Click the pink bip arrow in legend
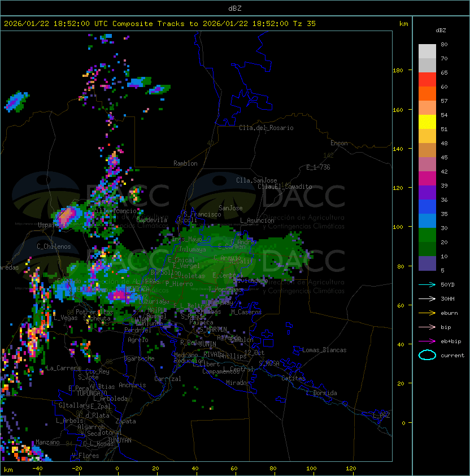The height and width of the screenshot is (476, 470). (x=427, y=327)
